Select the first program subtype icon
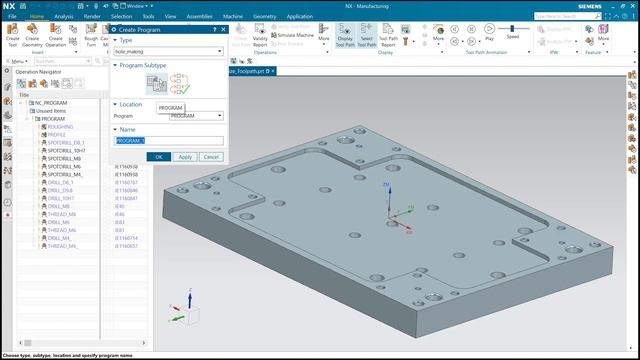 (157, 84)
